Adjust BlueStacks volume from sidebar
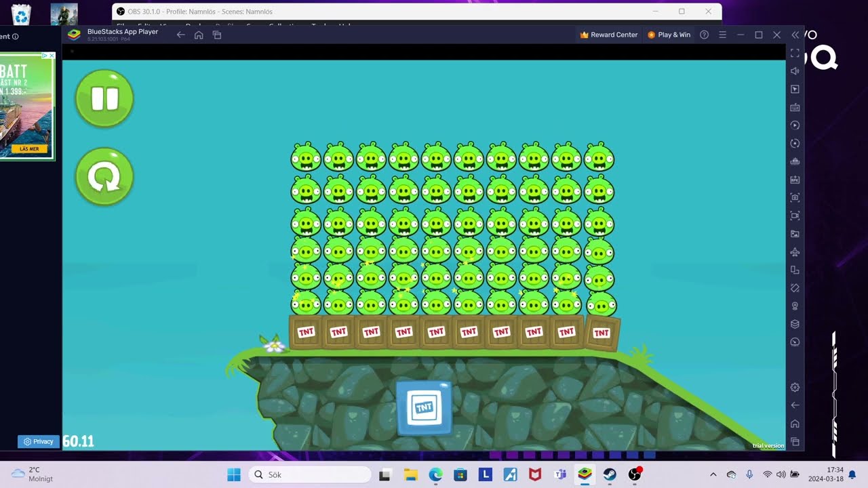The height and width of the screenshot is (488, 868). [x=795, y=70]
